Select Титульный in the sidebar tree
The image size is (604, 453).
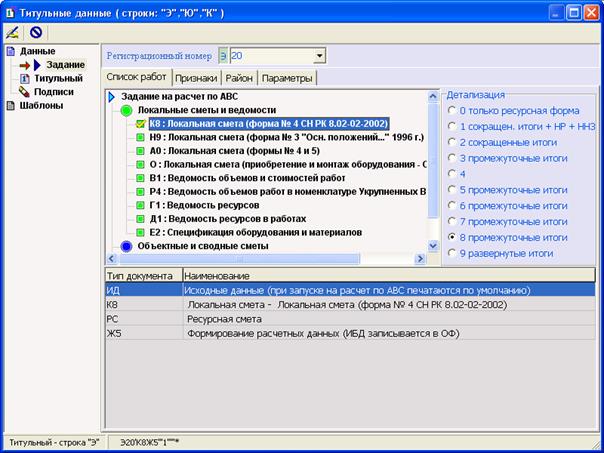click(x=58, y=79)
